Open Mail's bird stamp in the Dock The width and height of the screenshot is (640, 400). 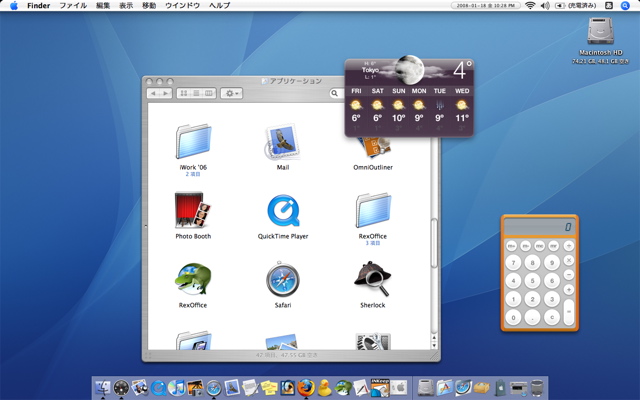coord(232,387)
